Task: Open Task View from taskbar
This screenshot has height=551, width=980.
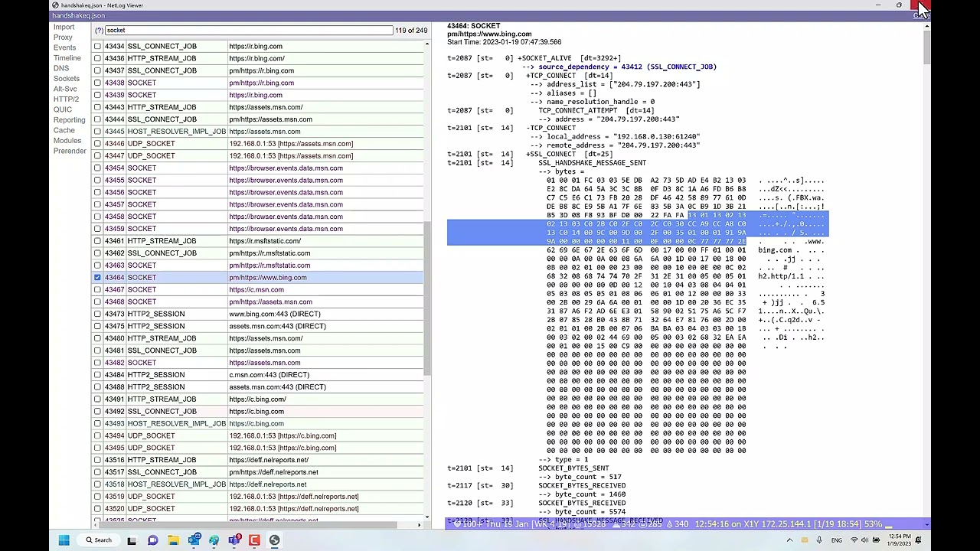Action: point(132,540)
